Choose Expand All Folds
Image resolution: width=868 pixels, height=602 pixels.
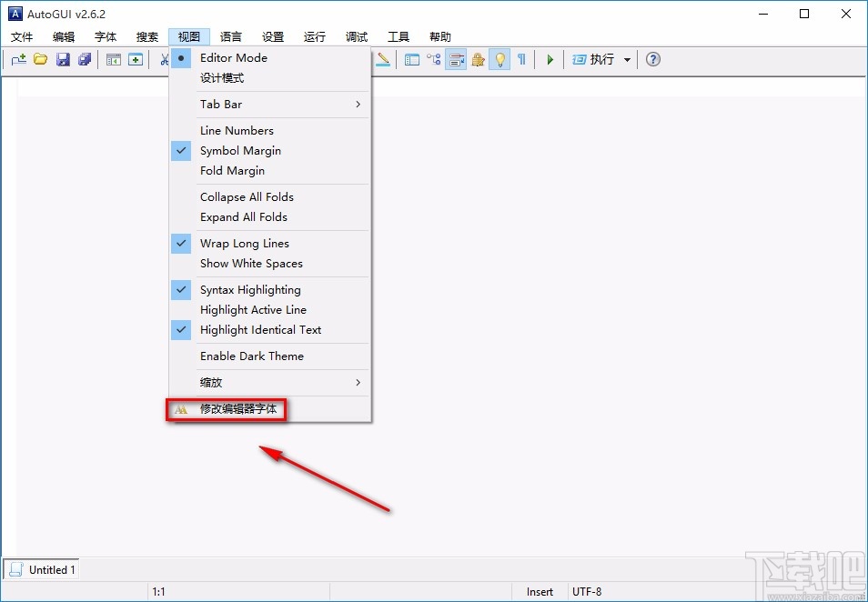270,217
